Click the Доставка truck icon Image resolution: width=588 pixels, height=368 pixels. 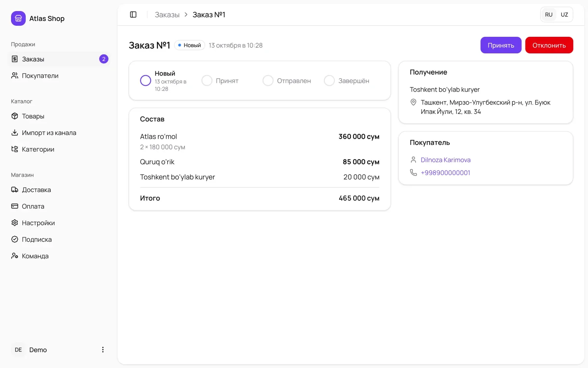click(15, 190)
